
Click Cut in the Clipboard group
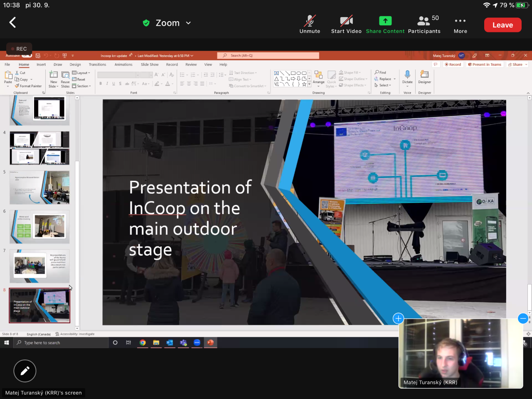point(20,73)
